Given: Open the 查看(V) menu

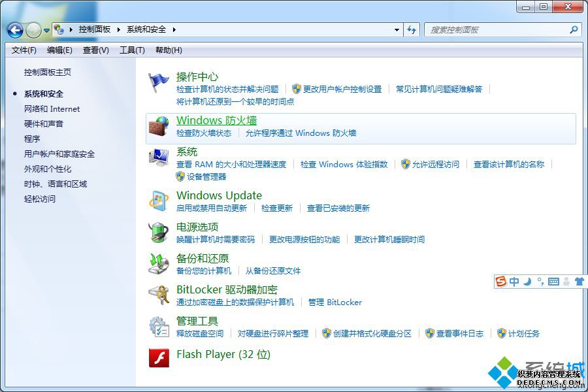Looking at the screenshot, I should tap(95, 50).
